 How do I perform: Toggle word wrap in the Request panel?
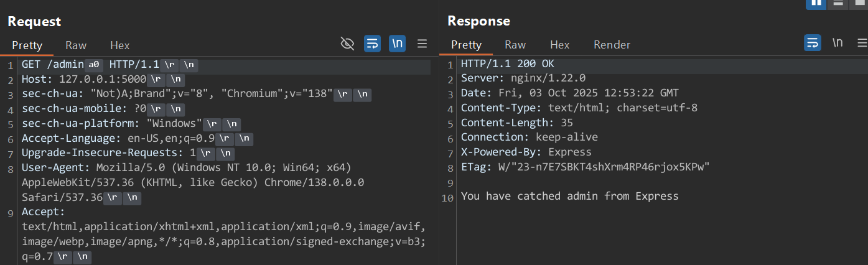point(372,44)
